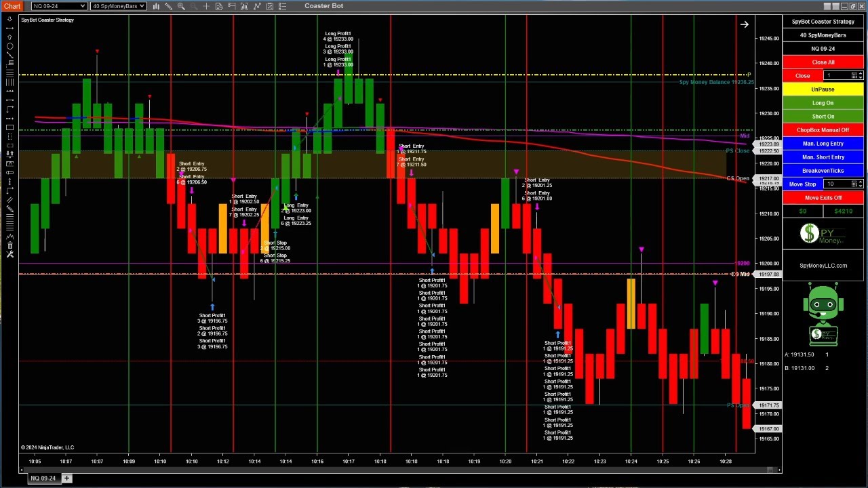Screen dimensions: 868x488
Task: Open calculator icon beside Move Stop field
Action: click(x=854, y=184)
